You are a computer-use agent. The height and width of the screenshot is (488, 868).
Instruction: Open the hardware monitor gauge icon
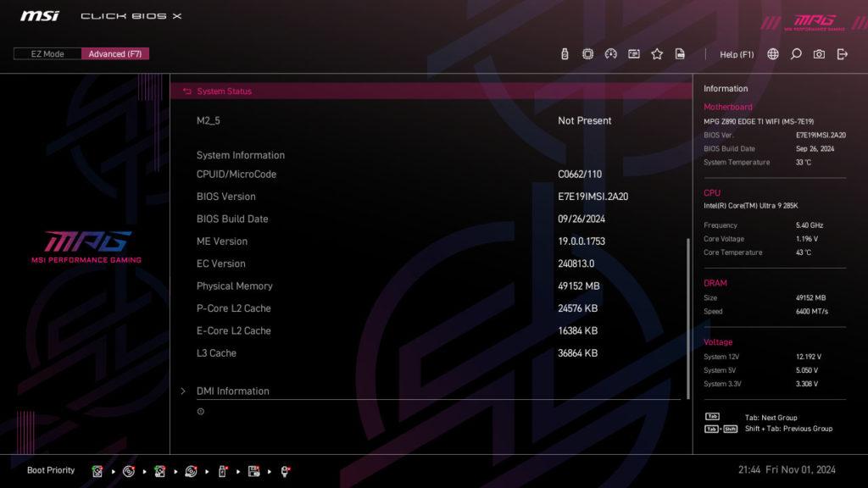pos(611,53)
